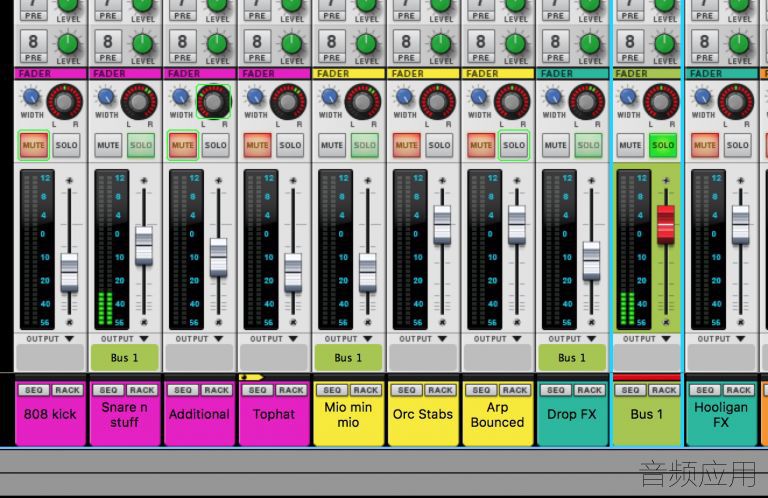Screen dimensions: 768x498
Task: Select the 808 kick channel name label
Action: coord(50,414)
